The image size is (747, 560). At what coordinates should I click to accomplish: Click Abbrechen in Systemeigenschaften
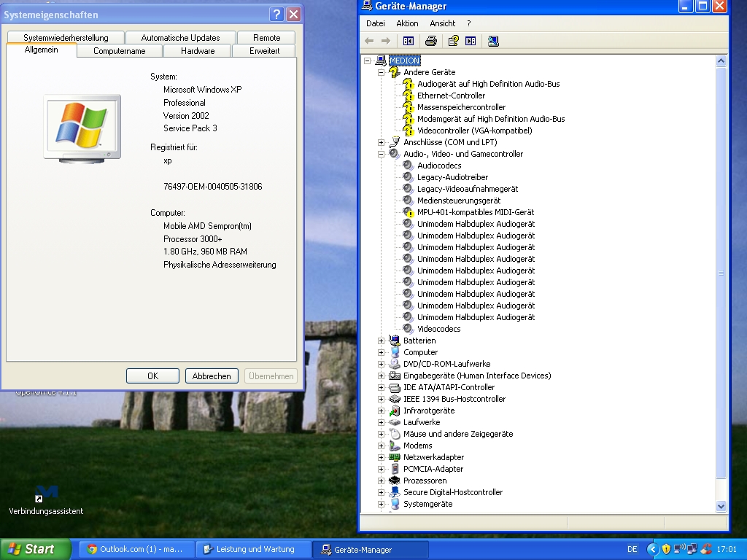212,376
